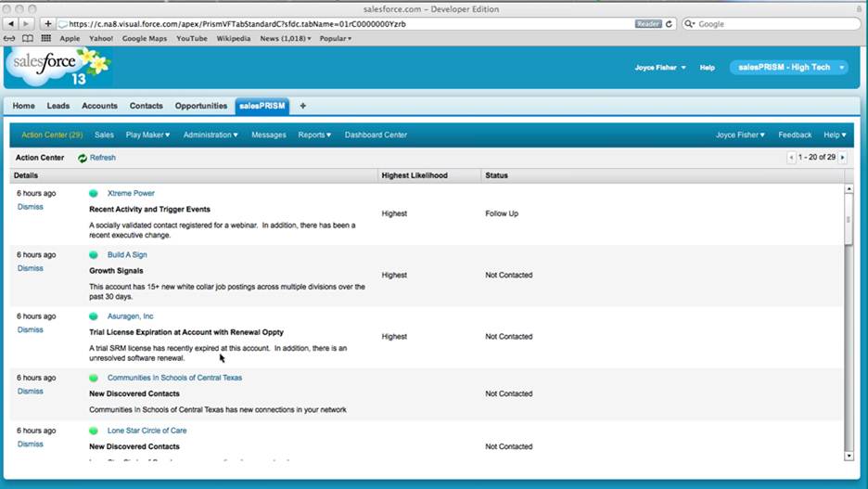This screenshot has width=868, height=489.
Task: Click the Google Maps bookmark
Action: [x=145, y=39]
